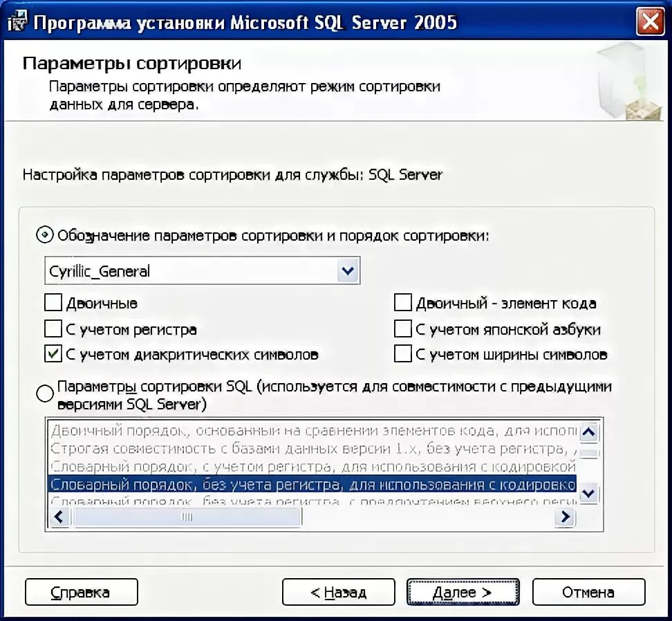
Task: Click the vertical scrollbar thumb in the list
Action: click(x=589, y=454)
